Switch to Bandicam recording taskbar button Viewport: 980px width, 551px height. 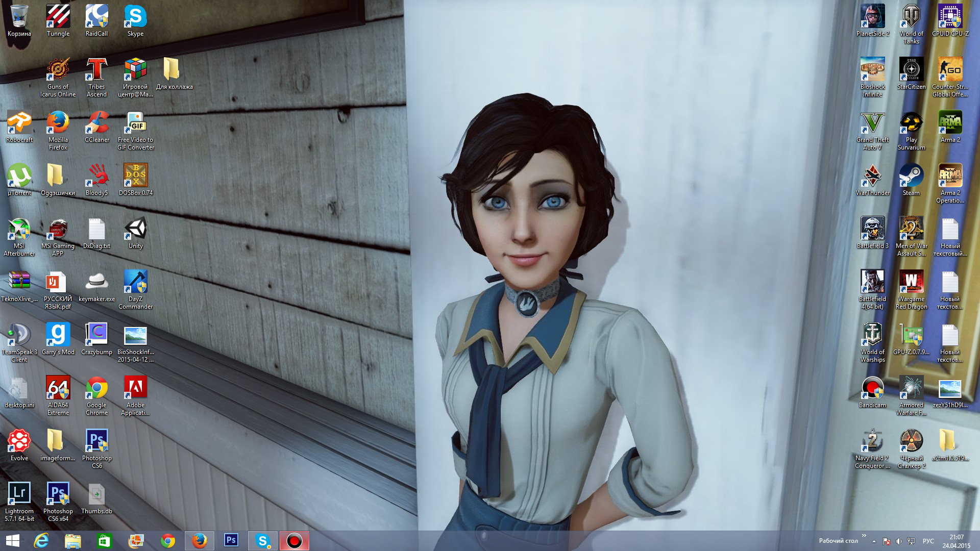(x=294, y=541)
